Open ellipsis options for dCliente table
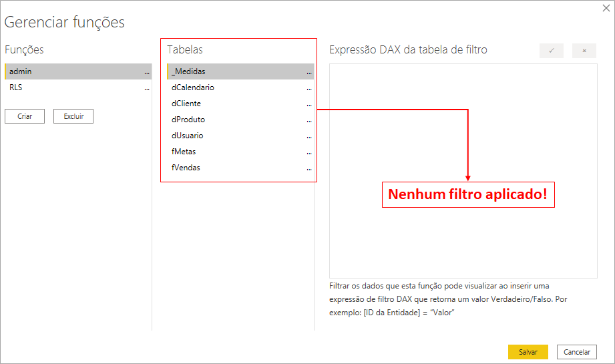Screen dimensions: 615x364 coord(309,104)
